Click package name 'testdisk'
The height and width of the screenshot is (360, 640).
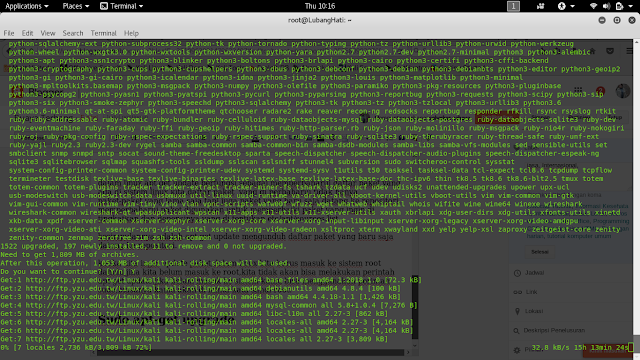coord(72,179)
